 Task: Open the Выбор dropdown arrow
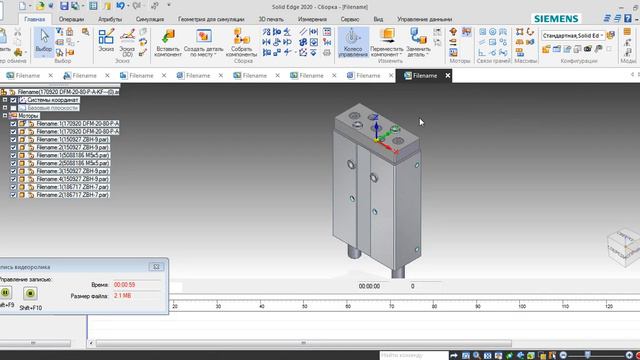click(x=44, y=55)
